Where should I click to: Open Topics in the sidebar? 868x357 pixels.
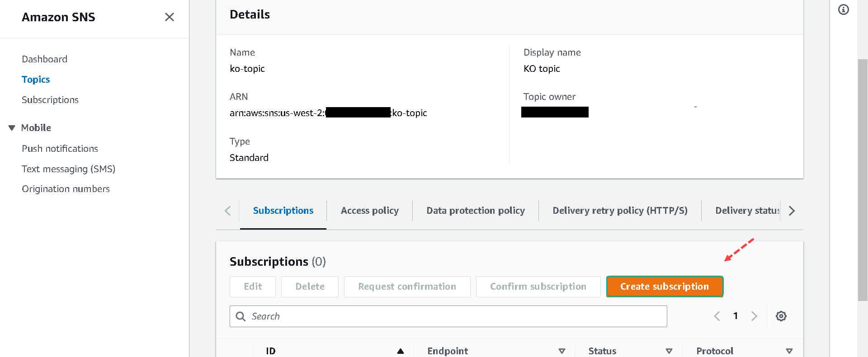[x=36, y=80]
